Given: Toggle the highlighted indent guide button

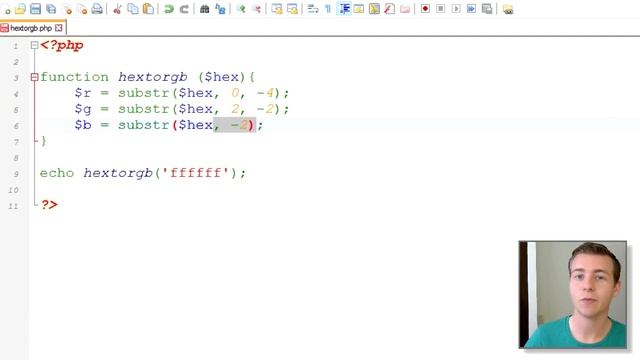Looking at the screenshot, I should [344, 9].
